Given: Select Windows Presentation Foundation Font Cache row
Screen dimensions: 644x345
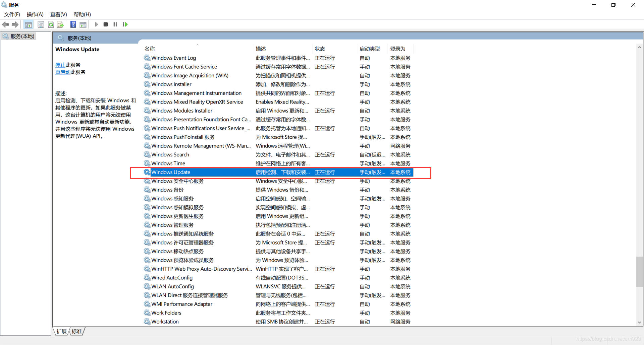Looking at the screenshot, I should coord(278,120).
